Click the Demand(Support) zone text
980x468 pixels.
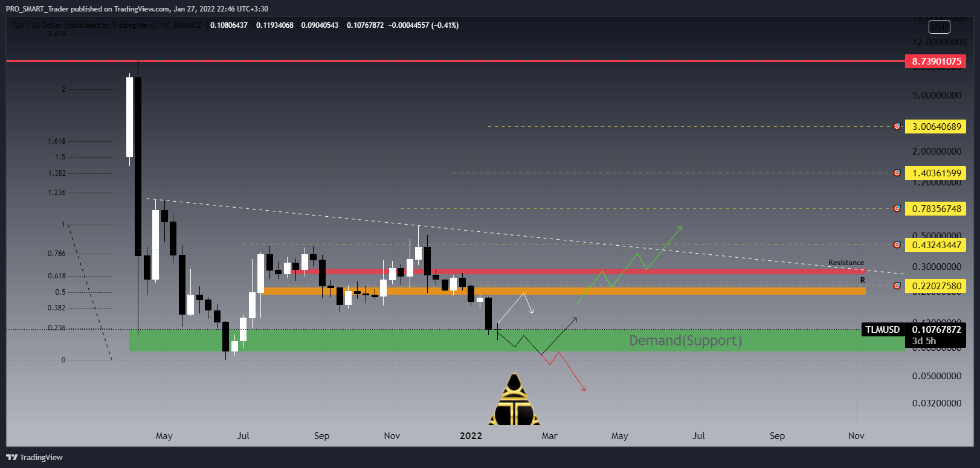pos(685,341)
